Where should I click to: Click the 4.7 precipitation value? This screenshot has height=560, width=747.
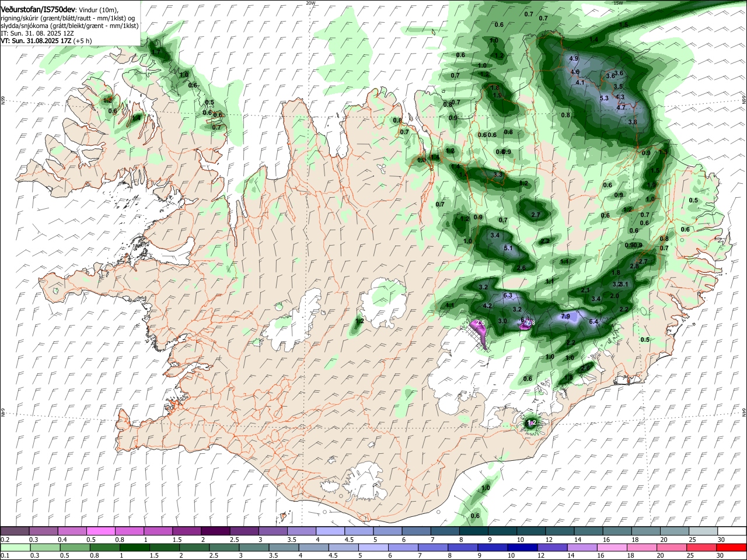tap(621, 107)
